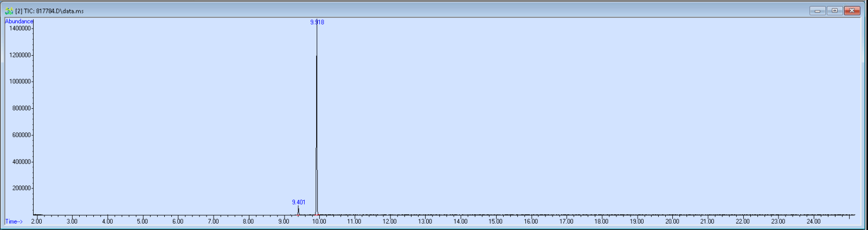Screen dimensions: 868x230
Task: Click the TIC window title bar icon
Action: point(9,11)
